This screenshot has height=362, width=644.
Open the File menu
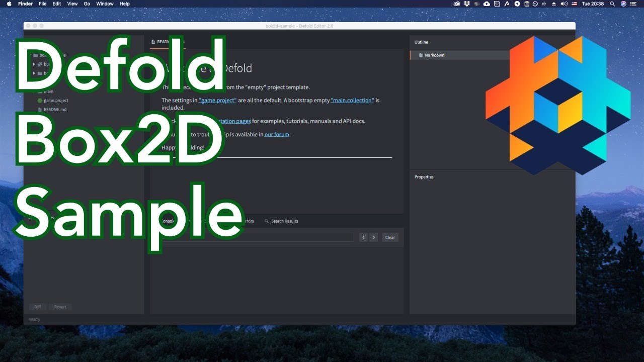[43, 4]
